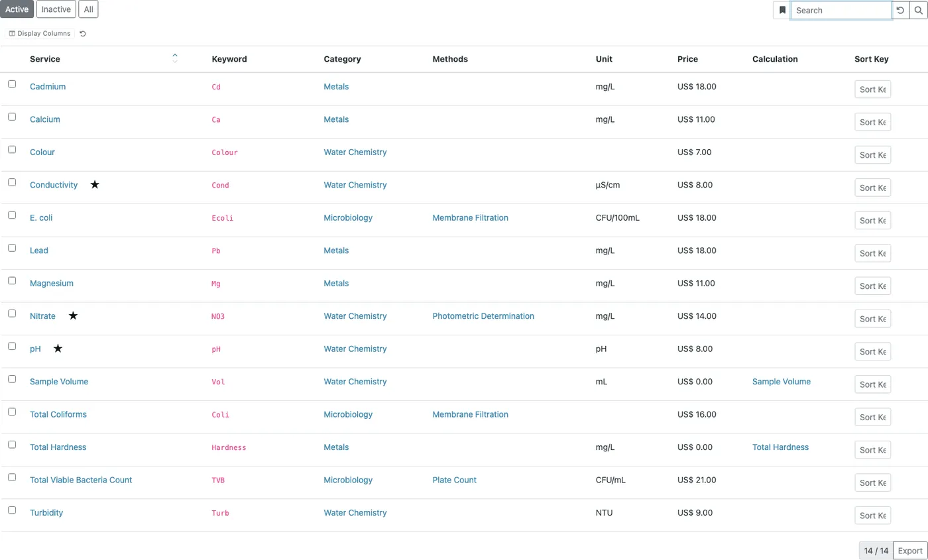Open Total Hardness calculation link

[780, 447]
